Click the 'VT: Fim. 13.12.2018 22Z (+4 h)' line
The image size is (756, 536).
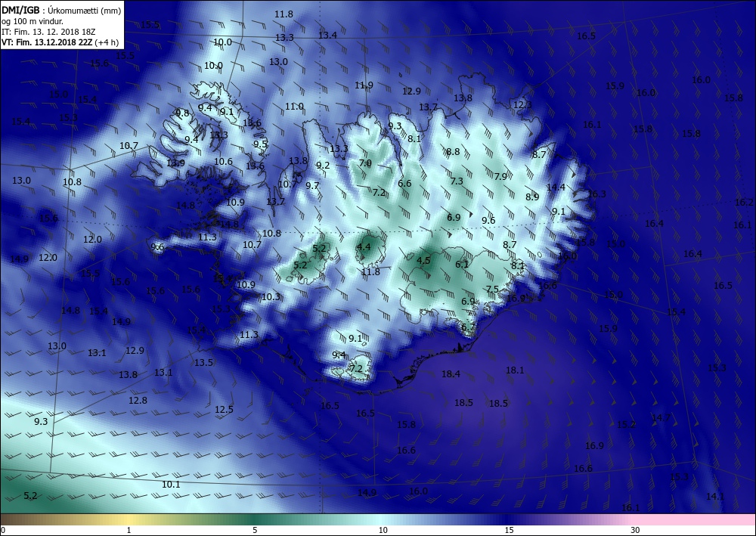(60, 42)
